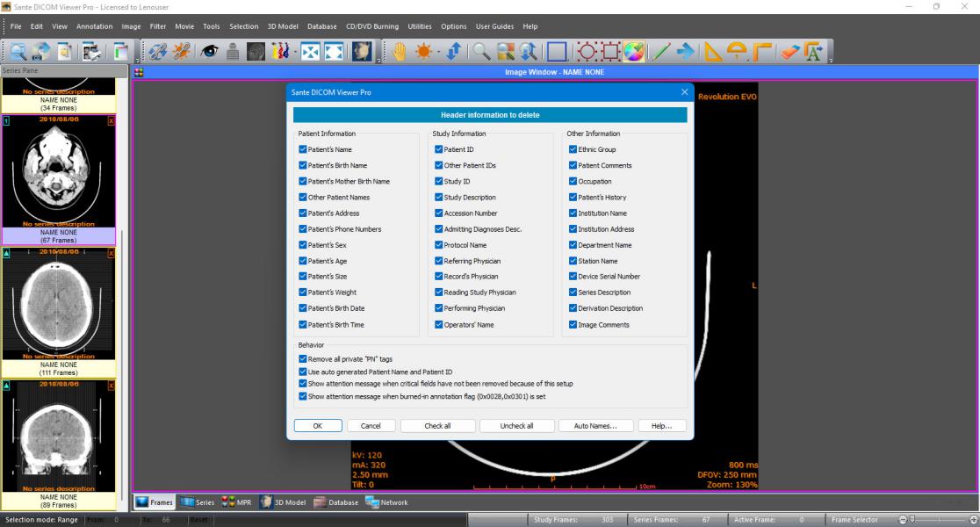Switch to the MPR tab

[236, 502]
